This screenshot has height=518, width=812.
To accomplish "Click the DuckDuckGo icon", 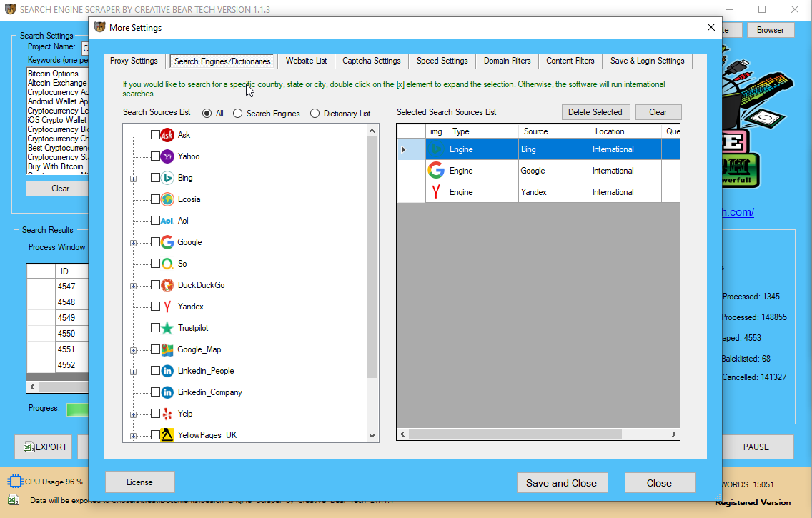I will click(x=169, y=285).
